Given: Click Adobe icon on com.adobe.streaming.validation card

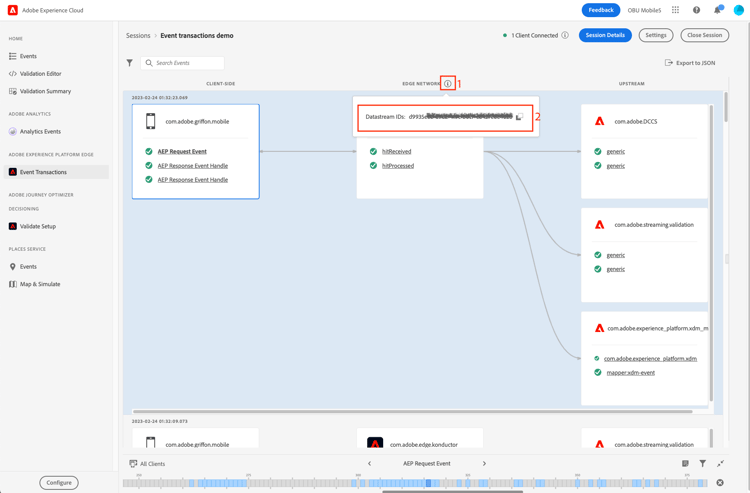Looking at the screenshot, I should pos(599,225).
